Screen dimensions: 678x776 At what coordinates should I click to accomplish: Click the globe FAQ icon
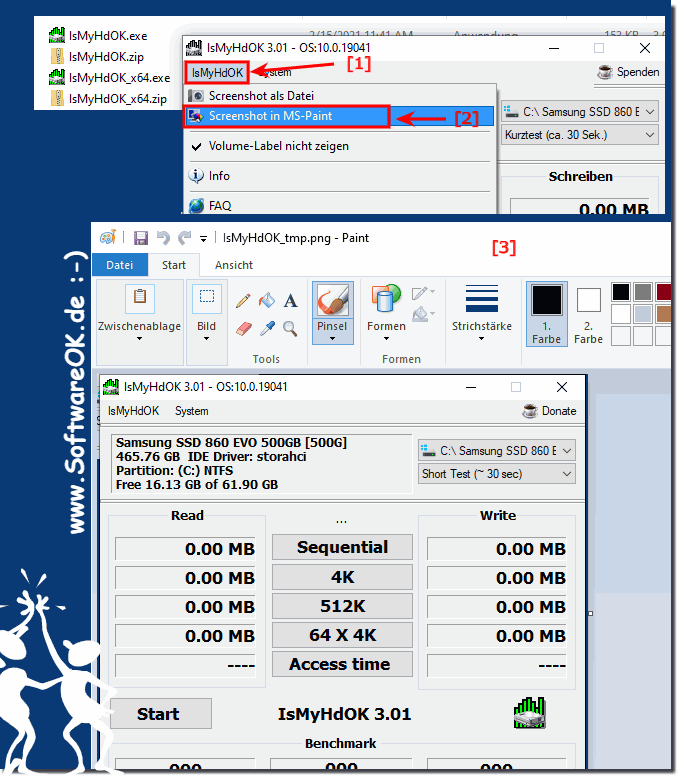coord(196,205)
